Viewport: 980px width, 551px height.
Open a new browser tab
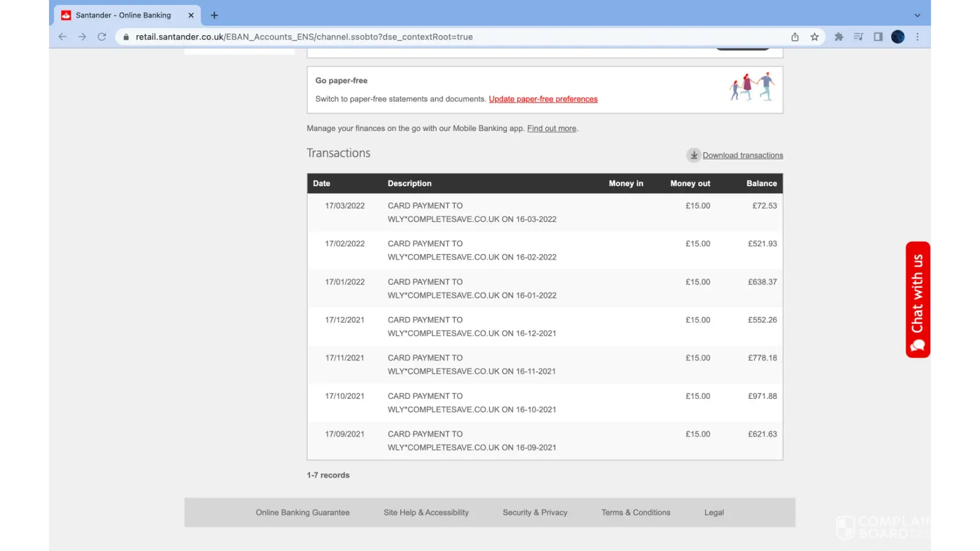[214, 15]
